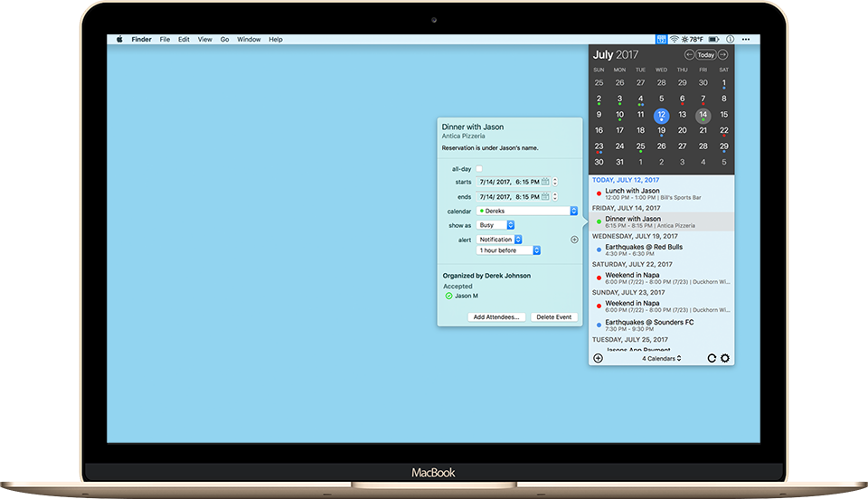Click Jason M accepted checkmark icon
Image resolution: width=868 pixels, height=499 pixels.
click(x=449, y=296)
